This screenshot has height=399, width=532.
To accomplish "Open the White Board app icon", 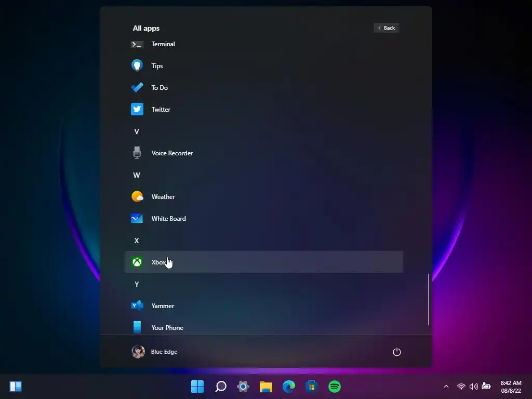I will 137,218.
